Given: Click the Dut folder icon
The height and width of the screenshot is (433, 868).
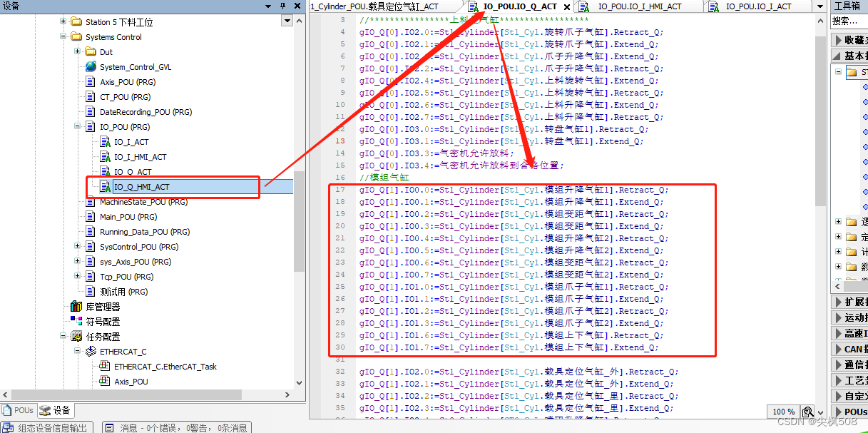Looking at the screenshot, I should [x=91, y=51].
